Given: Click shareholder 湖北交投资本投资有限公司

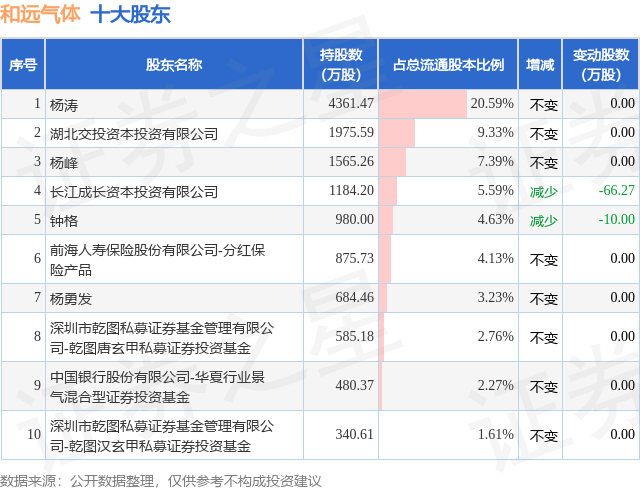Looking at the screenshot, I should click(x=134, y=134).
